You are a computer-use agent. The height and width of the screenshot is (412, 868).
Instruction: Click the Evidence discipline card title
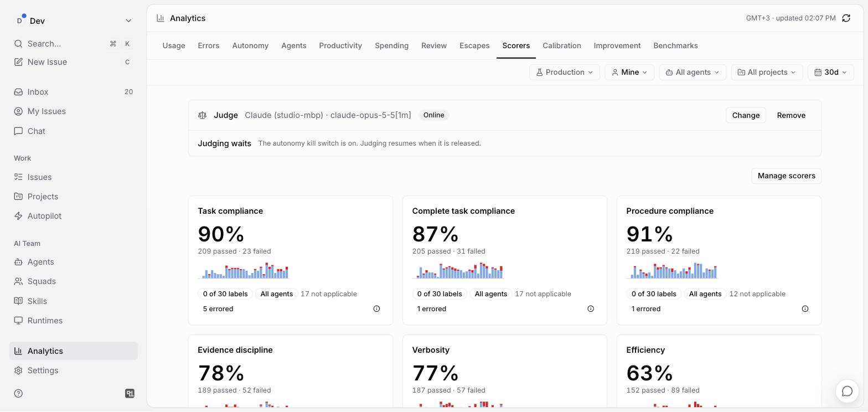tap(235, 350)
